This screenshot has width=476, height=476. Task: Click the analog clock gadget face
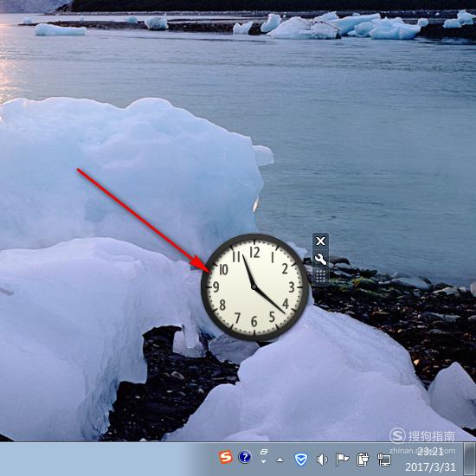(254, 287)
